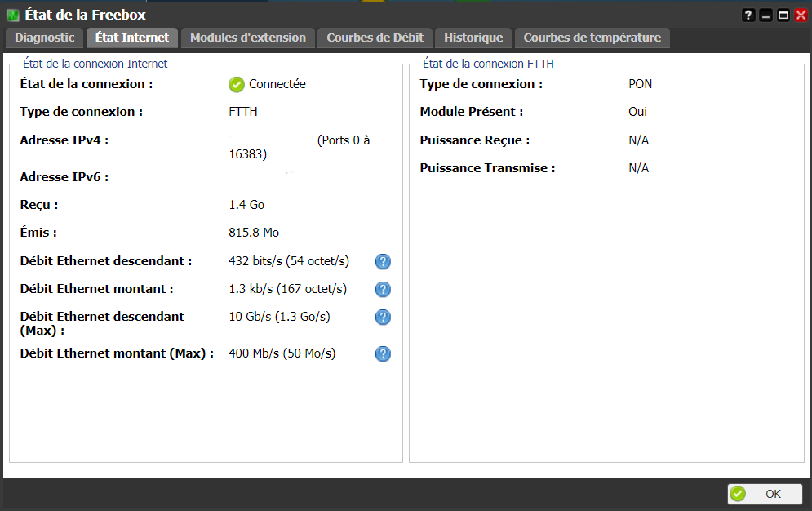Click the Adresse IPv4 label
812x511 pixels.
coord(64,140)
